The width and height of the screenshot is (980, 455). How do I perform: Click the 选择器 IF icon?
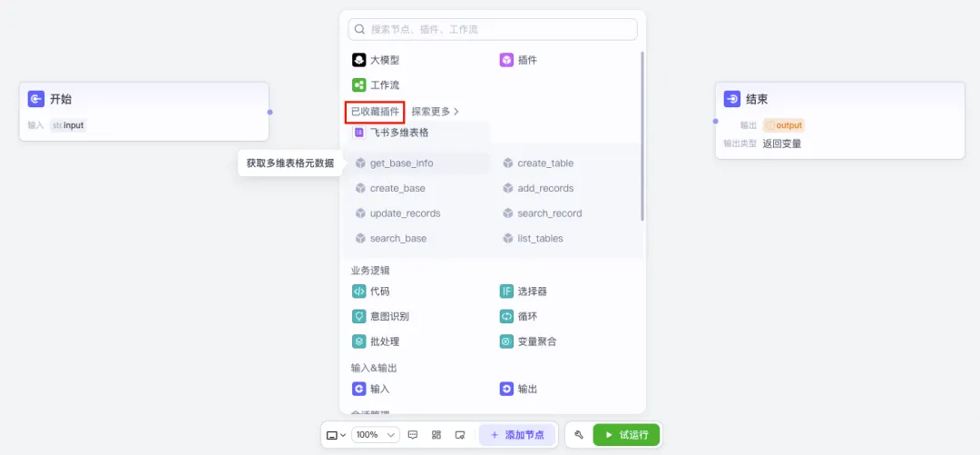[506, 292]
